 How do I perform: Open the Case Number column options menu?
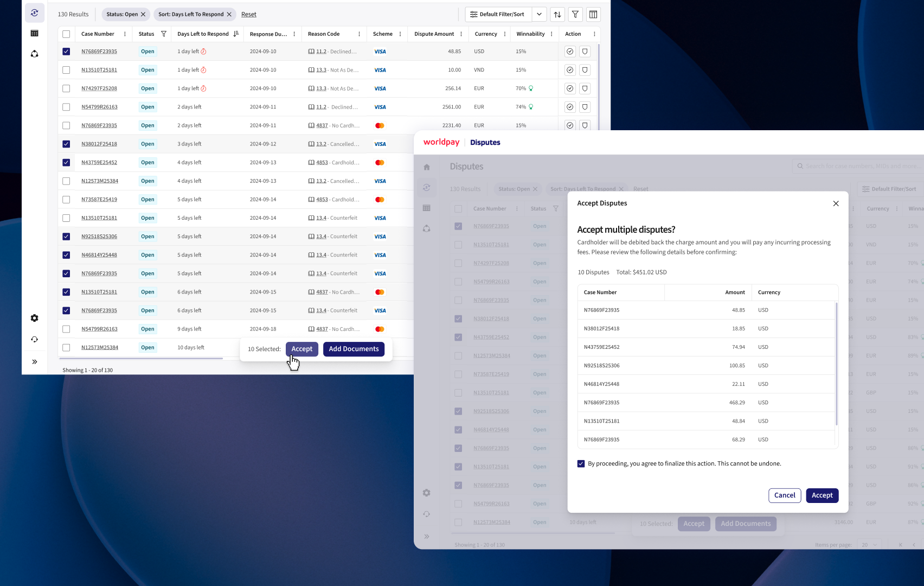click(x=125, y=34)
